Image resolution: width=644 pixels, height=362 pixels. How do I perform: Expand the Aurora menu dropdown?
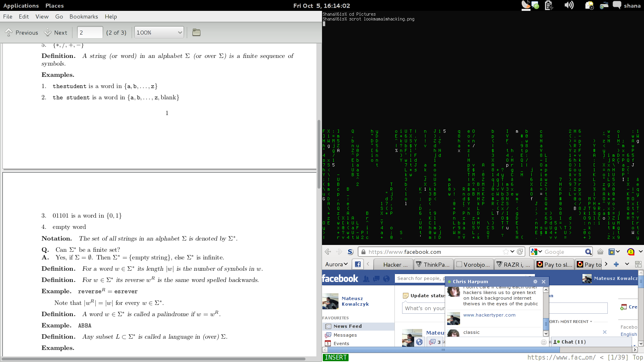pos(336,264)
